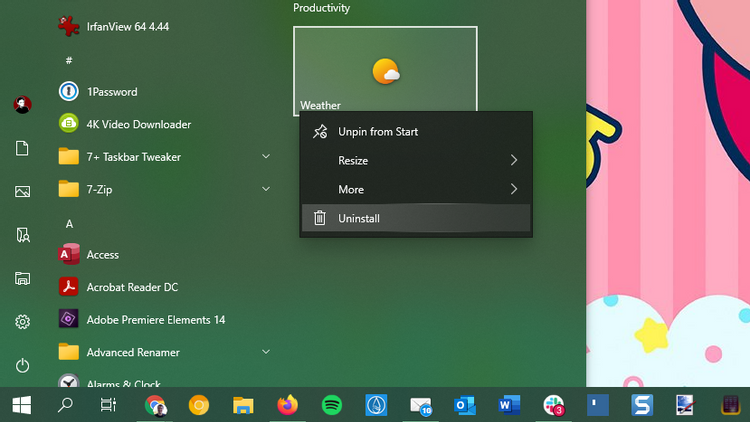Open Acrobat Reader DC
Screen dimensions: 750x422
click(x=131, y=287)
